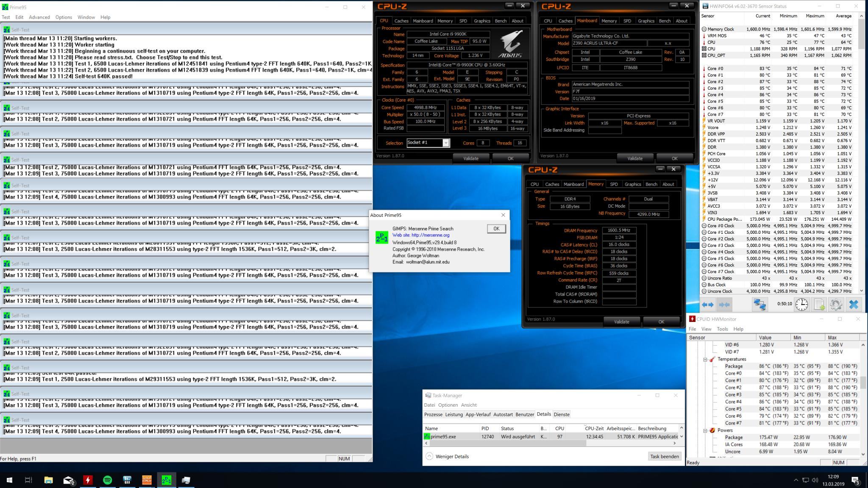Switch to Prozesse tab in Task Manager
868x488 pixels.
pos(433,414)
